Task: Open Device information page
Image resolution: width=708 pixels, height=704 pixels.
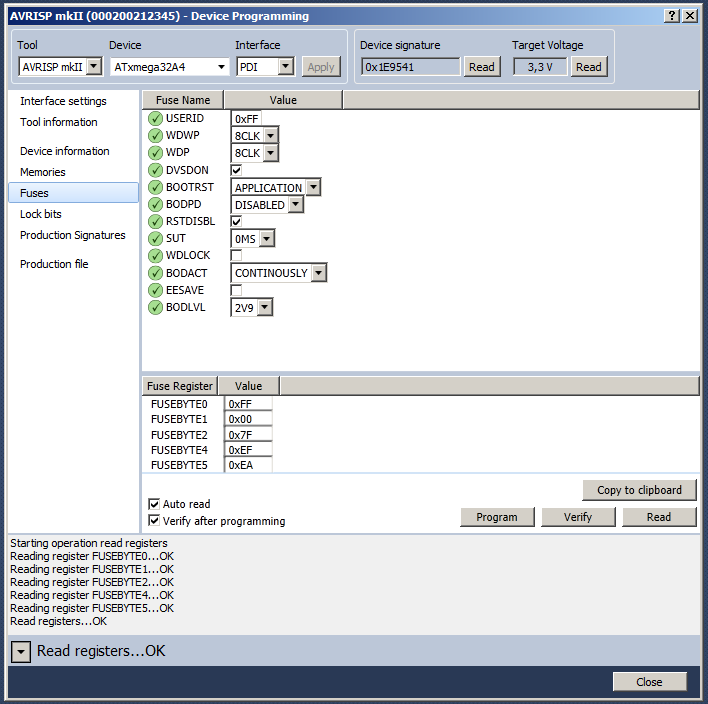Action: point(65,151)
